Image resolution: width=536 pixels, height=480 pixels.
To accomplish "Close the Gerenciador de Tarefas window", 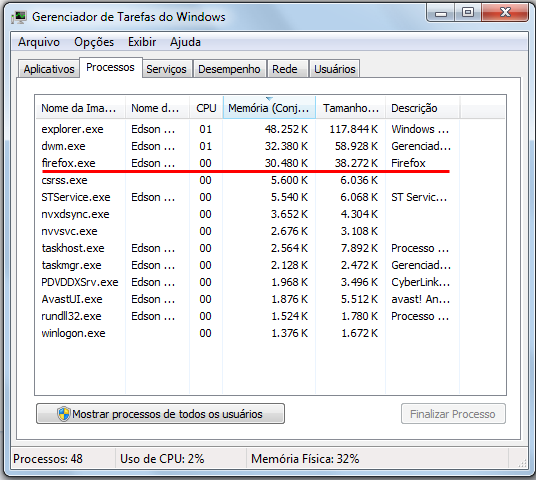I will pos(505,13).
